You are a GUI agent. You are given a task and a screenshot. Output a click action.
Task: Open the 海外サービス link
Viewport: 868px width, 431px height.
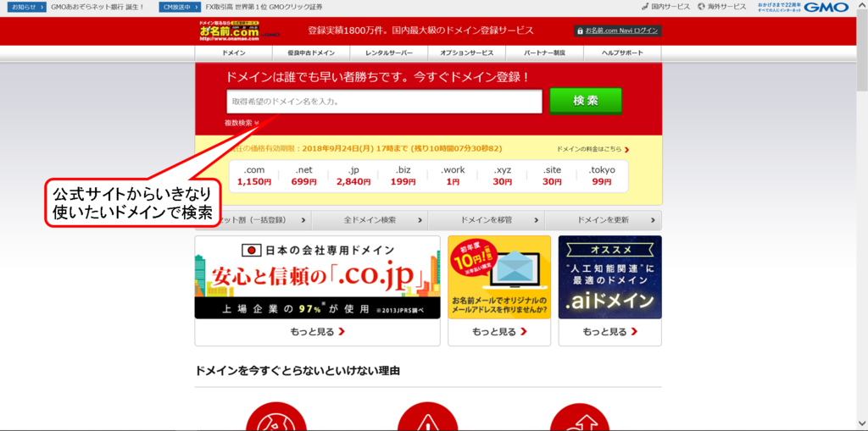click(726, 7)
